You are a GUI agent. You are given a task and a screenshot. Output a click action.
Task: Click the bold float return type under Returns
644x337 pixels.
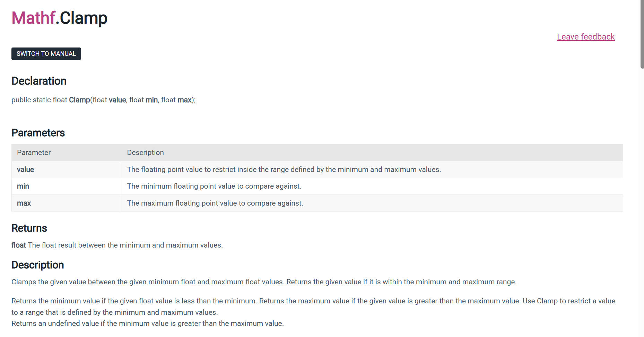point(19,245)
